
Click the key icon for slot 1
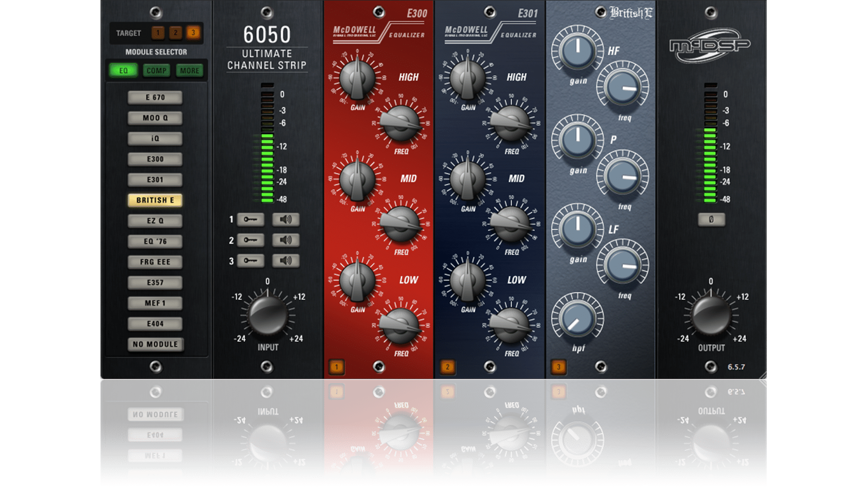point(250,220)
